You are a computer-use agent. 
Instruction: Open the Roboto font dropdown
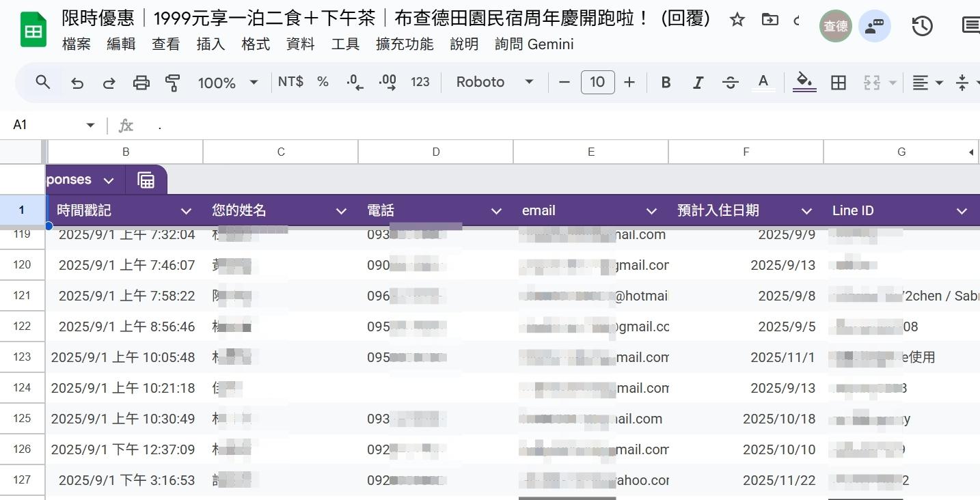tap(495, 82)
